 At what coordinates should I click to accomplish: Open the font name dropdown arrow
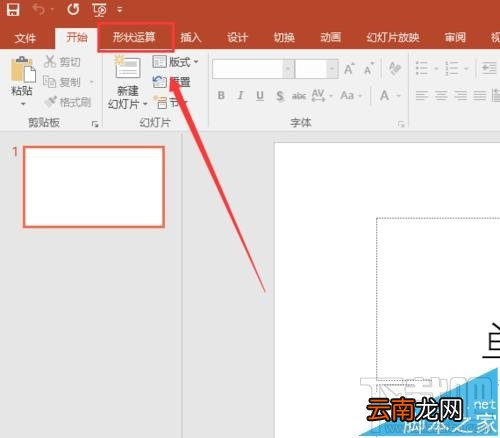pos(288,69)
